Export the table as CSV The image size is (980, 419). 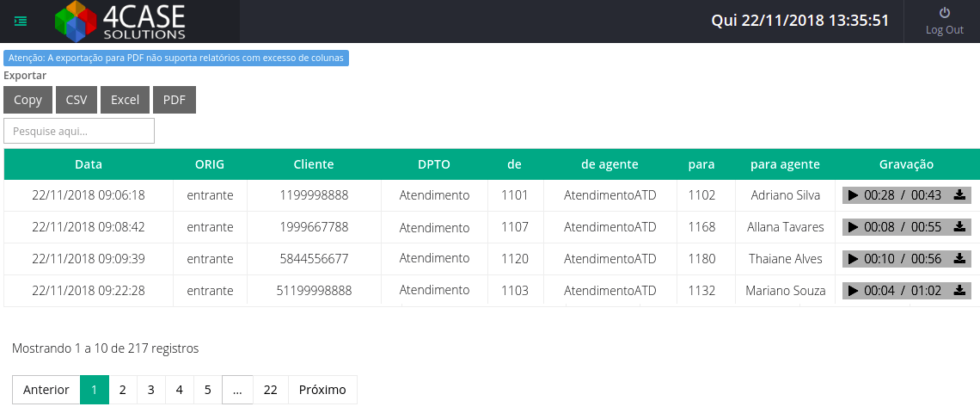click(77, 100)
